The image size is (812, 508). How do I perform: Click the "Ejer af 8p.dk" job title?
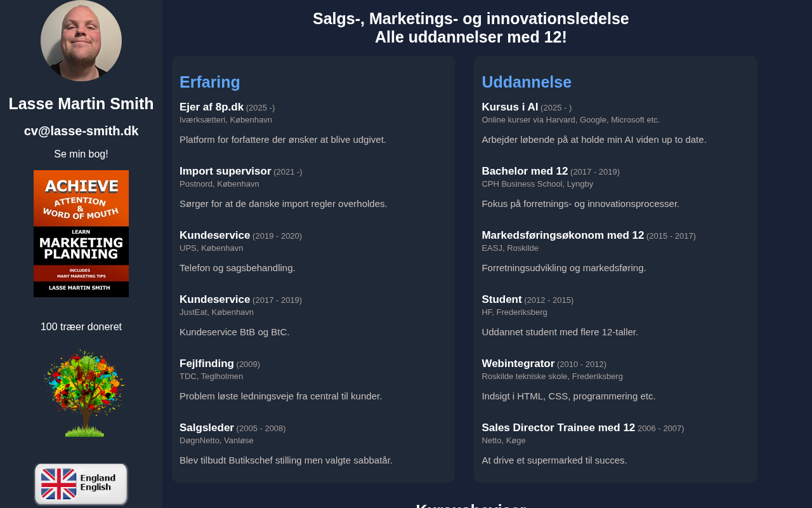pos(211,107)
